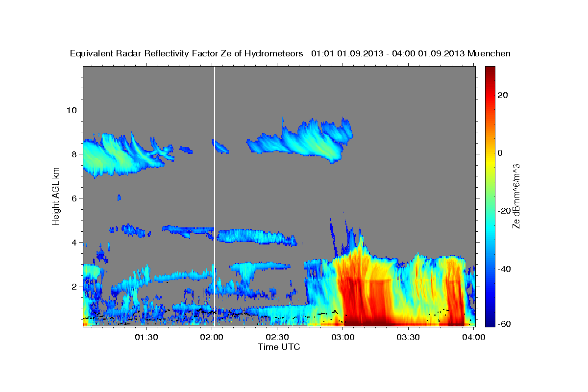Image resolution: width=588 pixels, height=392 pixels.
Task: Click the height tick label '4'
Action: click(73, 242)
